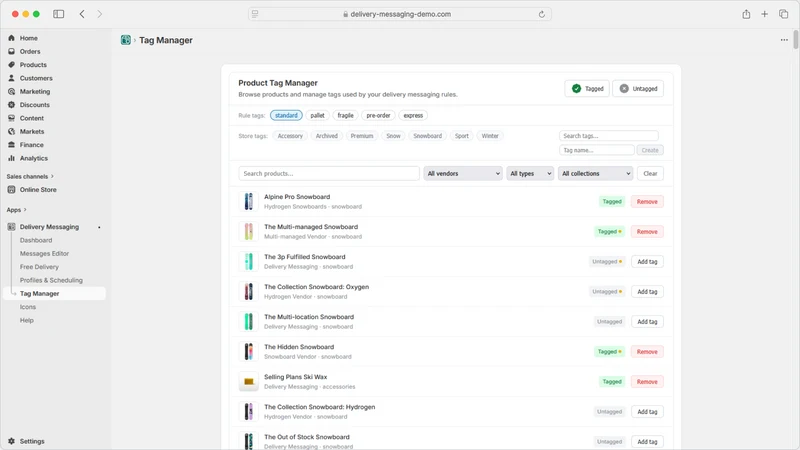Click the Delivery Messaging app icon

pyautogui.click(x=11, y=227)
